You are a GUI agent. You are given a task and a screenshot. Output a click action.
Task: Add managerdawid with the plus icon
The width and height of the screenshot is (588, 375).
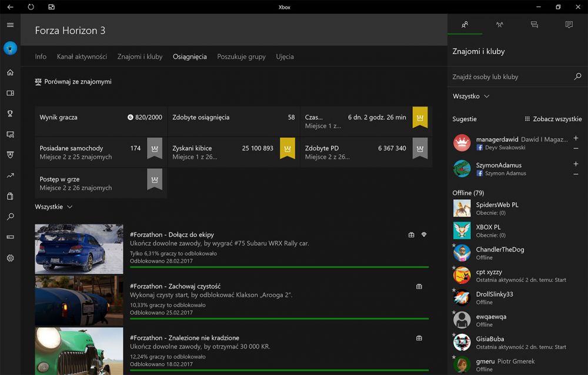click(x=576, y=138)
